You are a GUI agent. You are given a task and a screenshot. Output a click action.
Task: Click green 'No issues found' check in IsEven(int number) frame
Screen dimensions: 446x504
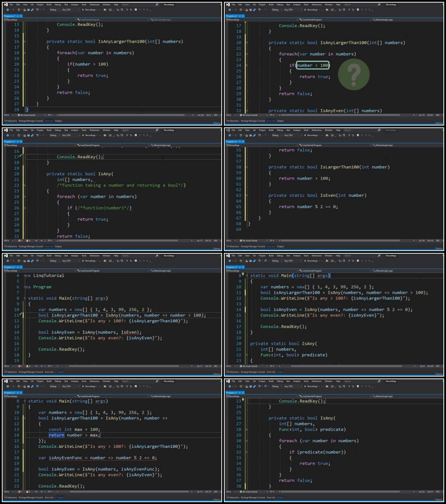tap(241, 241)
